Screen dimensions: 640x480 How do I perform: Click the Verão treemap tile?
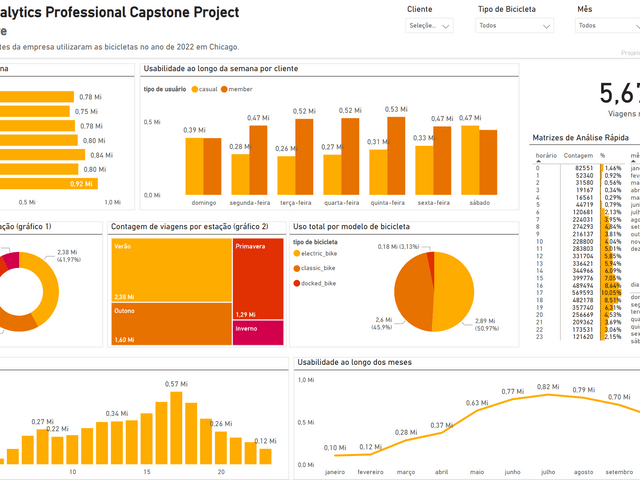171,270
